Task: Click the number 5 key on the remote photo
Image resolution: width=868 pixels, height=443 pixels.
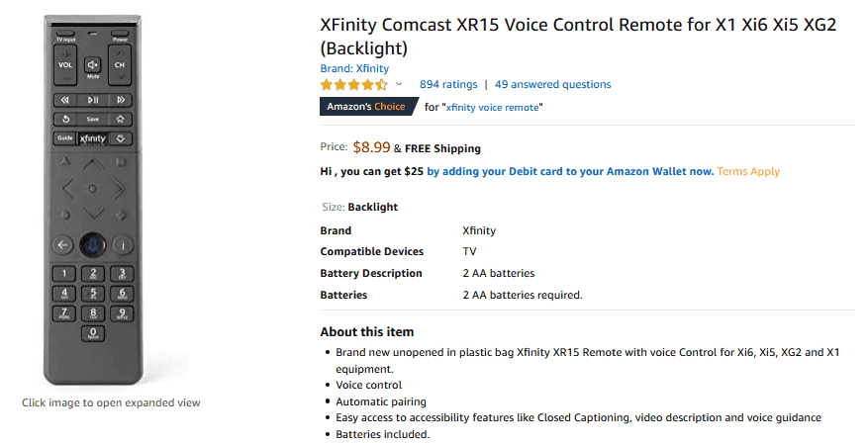Action: [x=92, y=294]
